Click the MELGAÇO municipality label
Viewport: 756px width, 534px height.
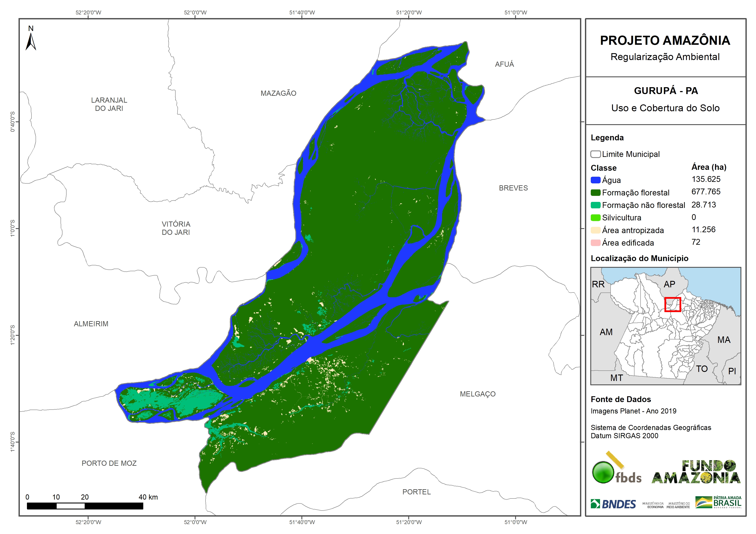[477, 394]
